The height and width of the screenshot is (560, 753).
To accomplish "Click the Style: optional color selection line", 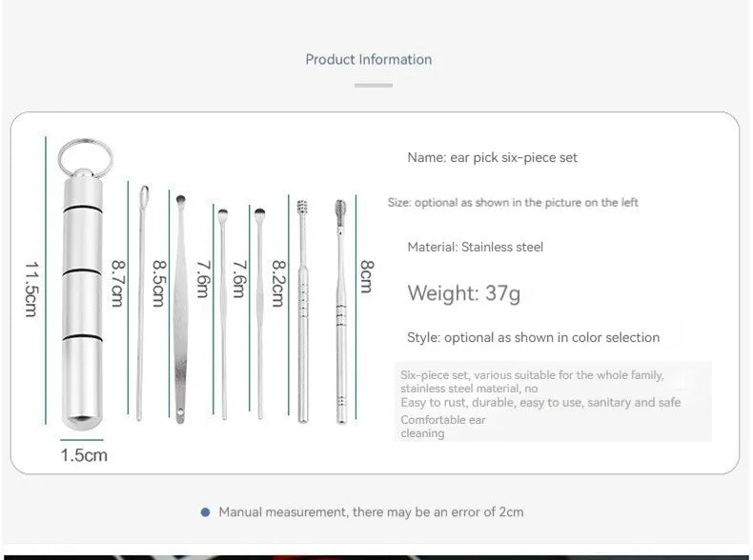I will click(x=533, y=337).
